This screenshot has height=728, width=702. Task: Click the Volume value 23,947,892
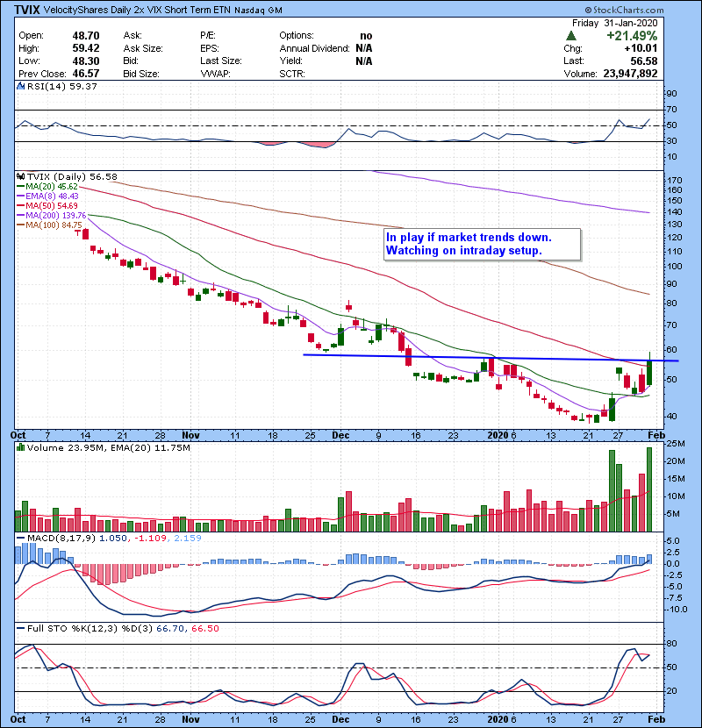[630, 74]
